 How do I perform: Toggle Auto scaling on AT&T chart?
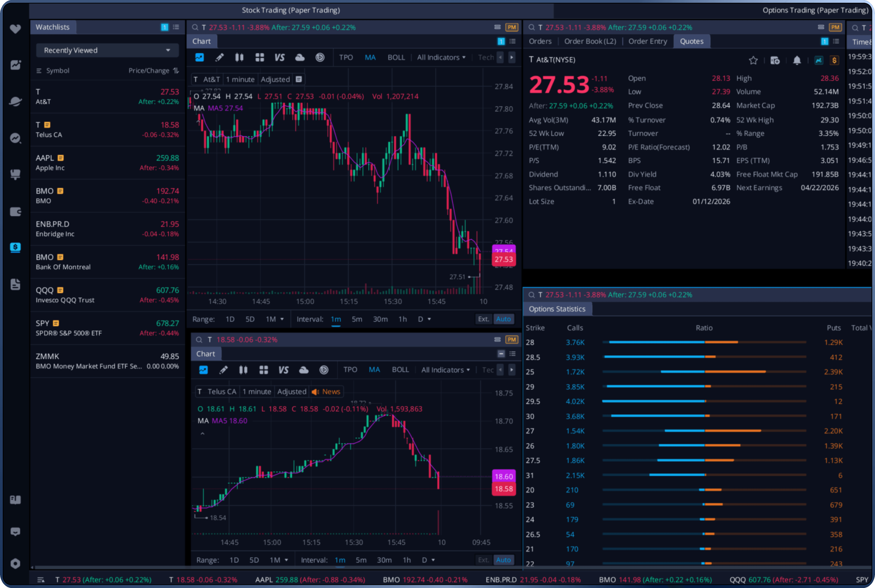[x=503, y=319]
